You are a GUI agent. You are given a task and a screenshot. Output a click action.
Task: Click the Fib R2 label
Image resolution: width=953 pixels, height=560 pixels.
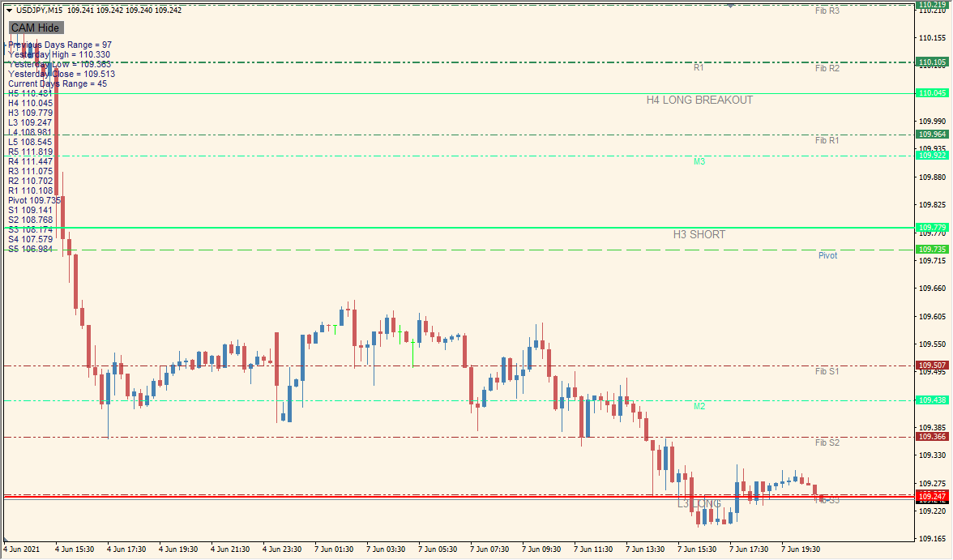827,68
